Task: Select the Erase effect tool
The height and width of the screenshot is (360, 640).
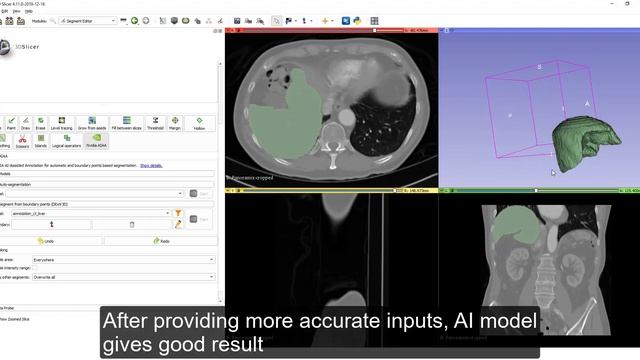Action: [x=40, y=123]
